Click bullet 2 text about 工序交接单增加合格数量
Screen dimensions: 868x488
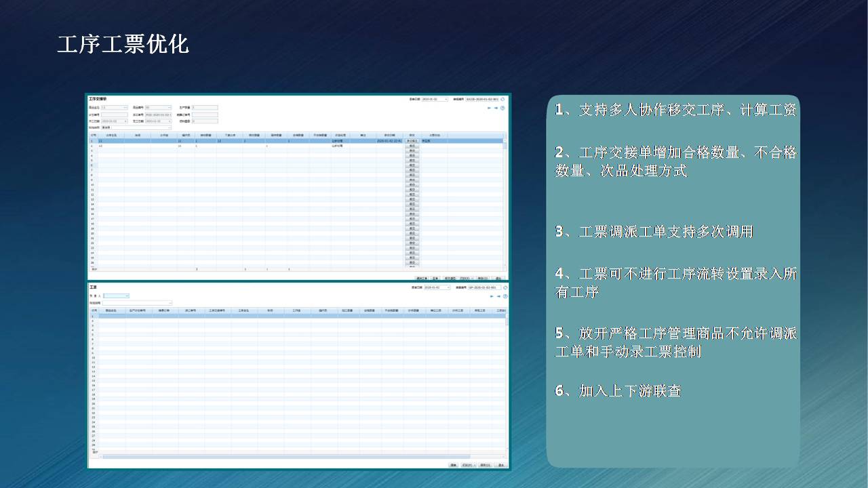click(x=675, y=162)
